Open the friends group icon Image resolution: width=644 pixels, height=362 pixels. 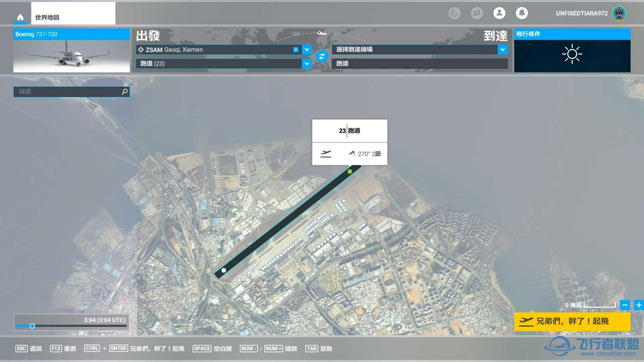(x=477, y=13)
